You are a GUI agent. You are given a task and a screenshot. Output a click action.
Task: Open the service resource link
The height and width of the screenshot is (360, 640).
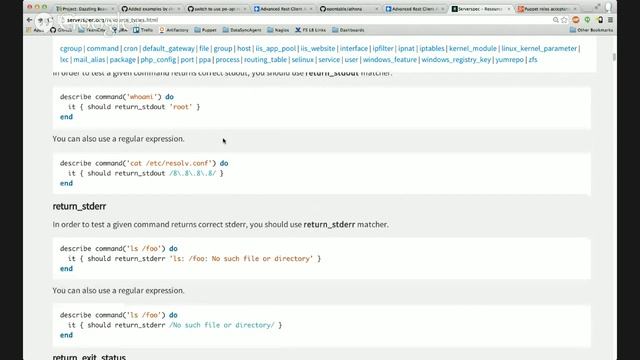pyautogui.click(x=329, y=59)
